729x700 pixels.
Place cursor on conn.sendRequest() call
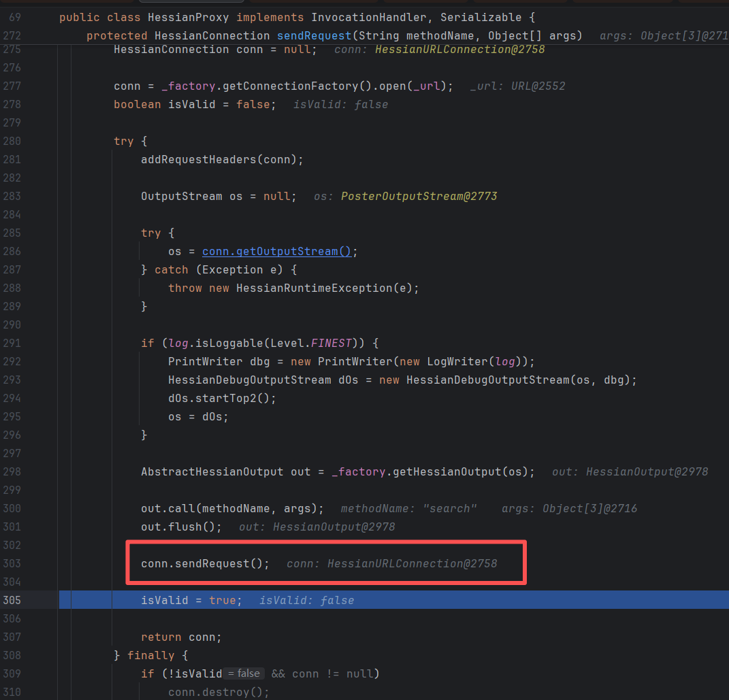[205, 563]
